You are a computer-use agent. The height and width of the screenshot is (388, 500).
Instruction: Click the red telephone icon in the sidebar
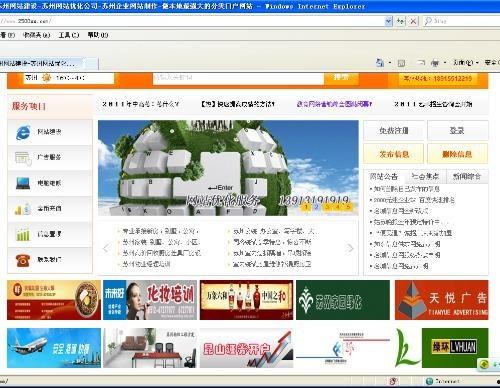click(23, 260)
